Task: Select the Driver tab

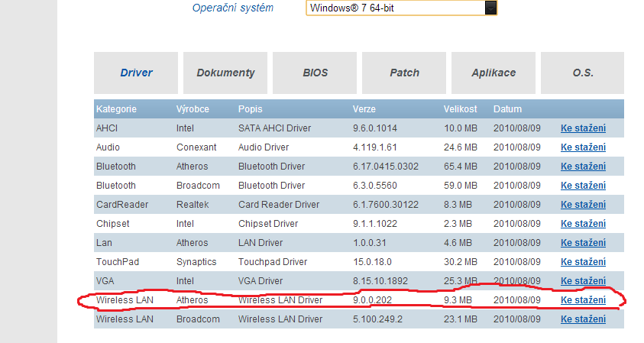Action: (x=136, y=73)
